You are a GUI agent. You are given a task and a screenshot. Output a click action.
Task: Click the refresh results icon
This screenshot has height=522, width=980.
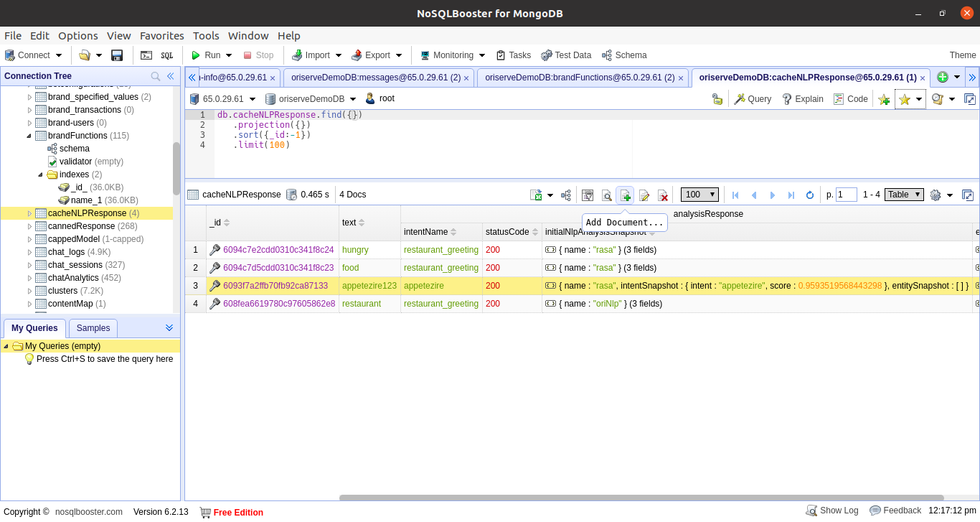[x=810, y=195]
